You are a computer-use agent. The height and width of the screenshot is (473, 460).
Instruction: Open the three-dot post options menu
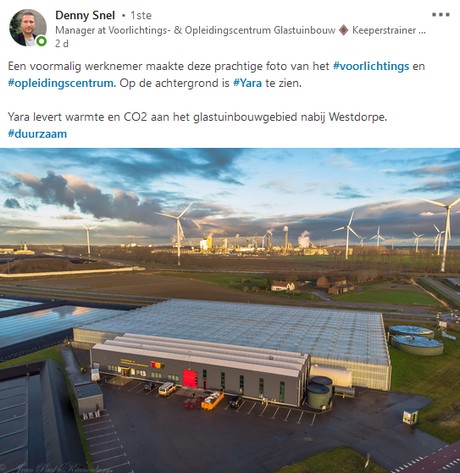[x=441, y=15]
